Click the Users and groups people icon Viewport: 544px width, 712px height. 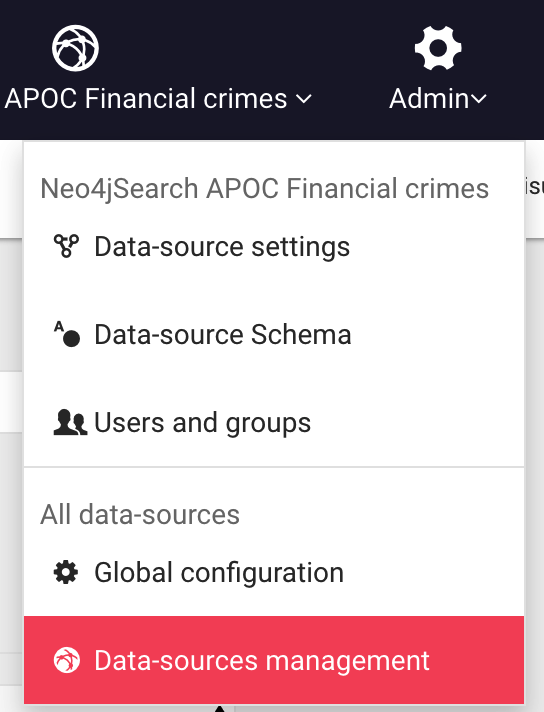tap(70, 422)
